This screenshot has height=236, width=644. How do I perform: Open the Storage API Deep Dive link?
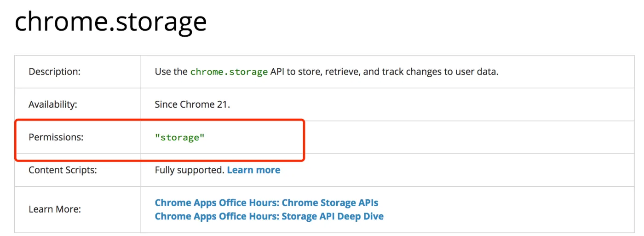click(269, 216)
